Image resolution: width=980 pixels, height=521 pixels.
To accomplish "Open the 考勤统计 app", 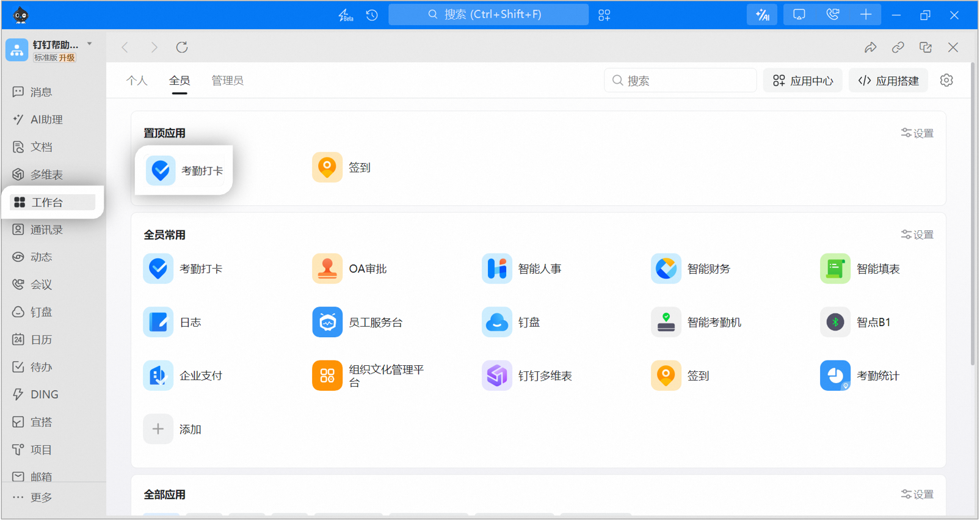I will point(860,376).
